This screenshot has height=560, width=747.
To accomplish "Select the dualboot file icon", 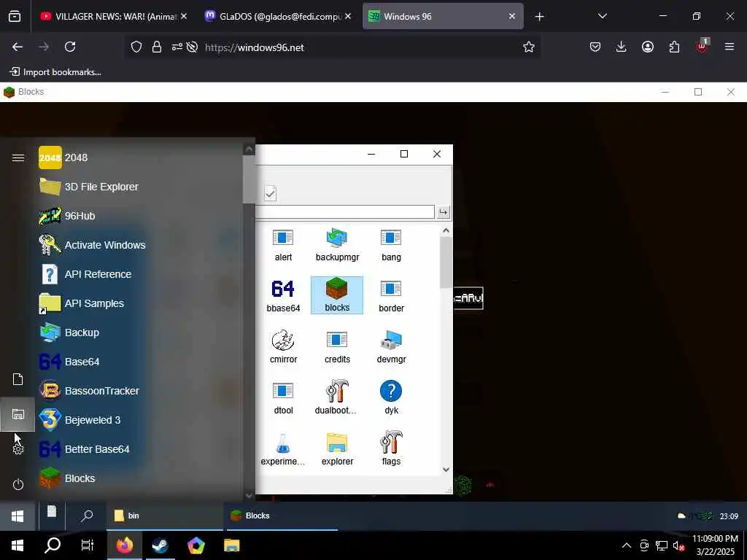I will point(337,398).
